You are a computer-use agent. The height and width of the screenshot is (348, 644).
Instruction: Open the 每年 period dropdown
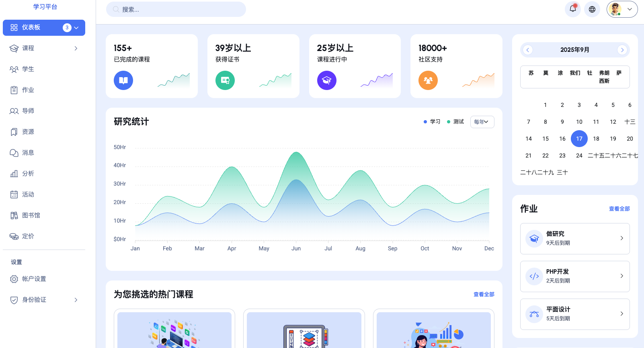[x=482, y=122]
